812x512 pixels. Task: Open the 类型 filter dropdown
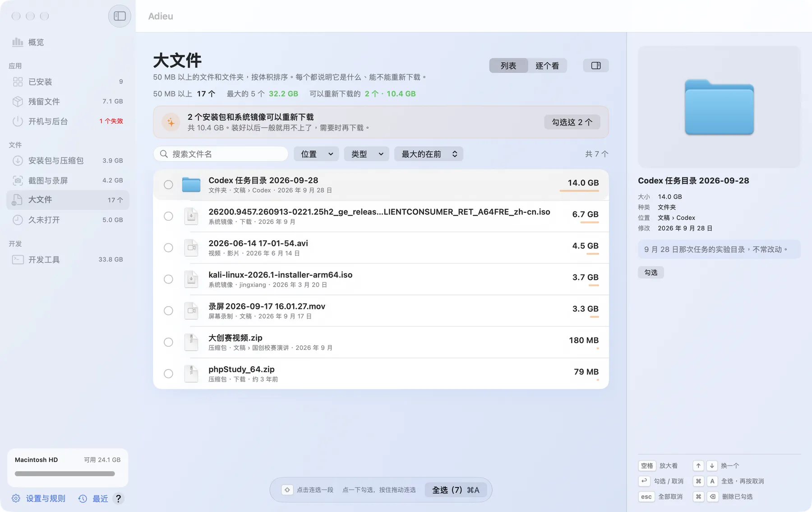tap(366, 154)
